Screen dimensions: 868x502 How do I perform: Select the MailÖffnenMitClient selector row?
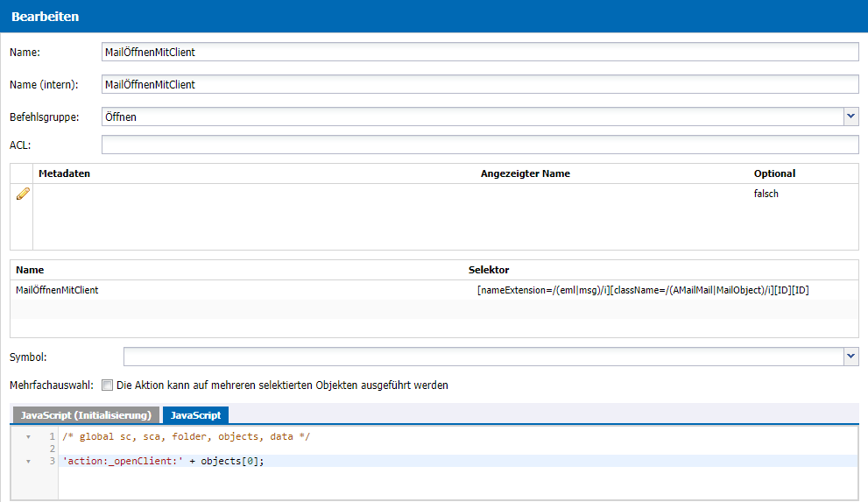pos(434,290)
